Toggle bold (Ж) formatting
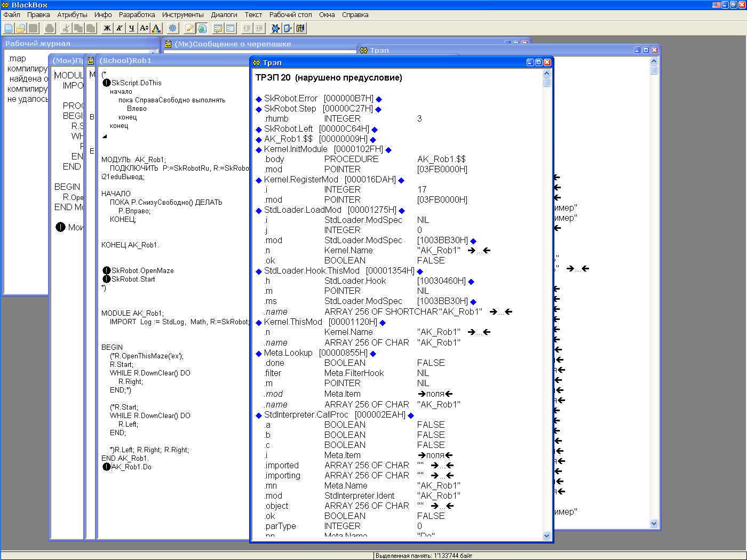Image resolution: width=747 pixels, height=560 pixels. pos(107,28)
